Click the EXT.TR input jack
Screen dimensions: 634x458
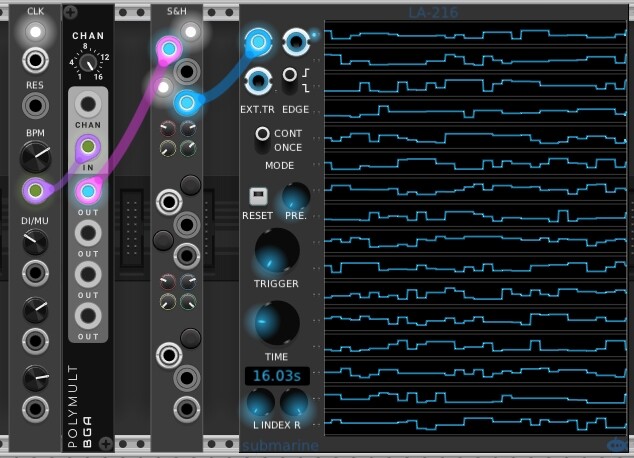pos(259,78)
